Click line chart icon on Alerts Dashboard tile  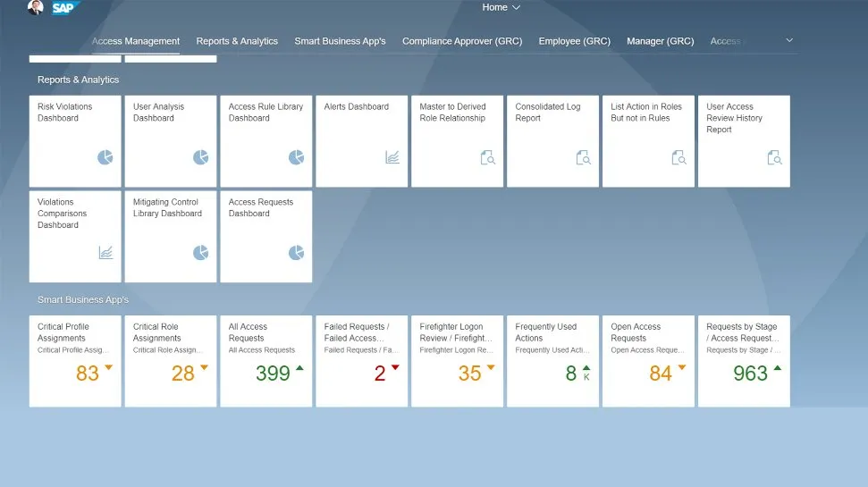tap(392, 158)
